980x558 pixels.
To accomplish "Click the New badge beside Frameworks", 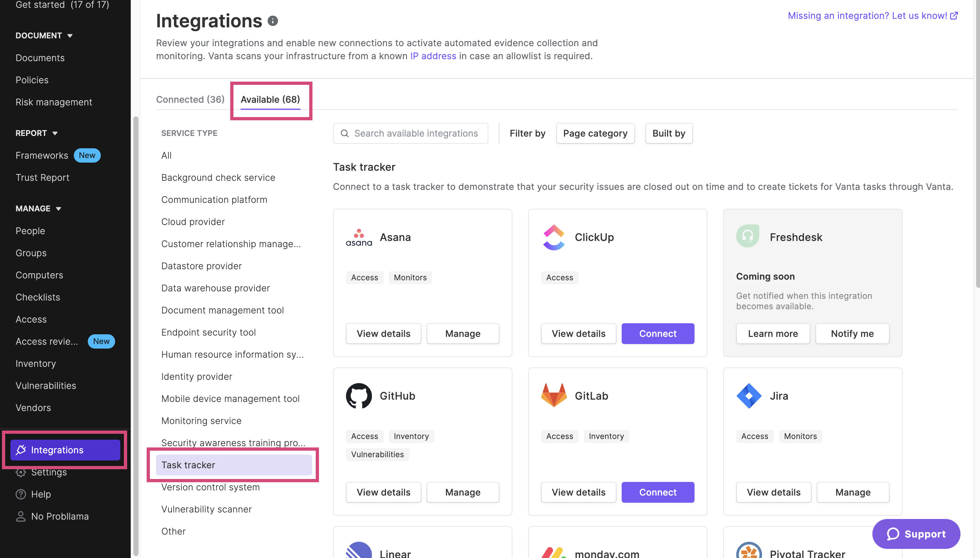I will [87, 155].
